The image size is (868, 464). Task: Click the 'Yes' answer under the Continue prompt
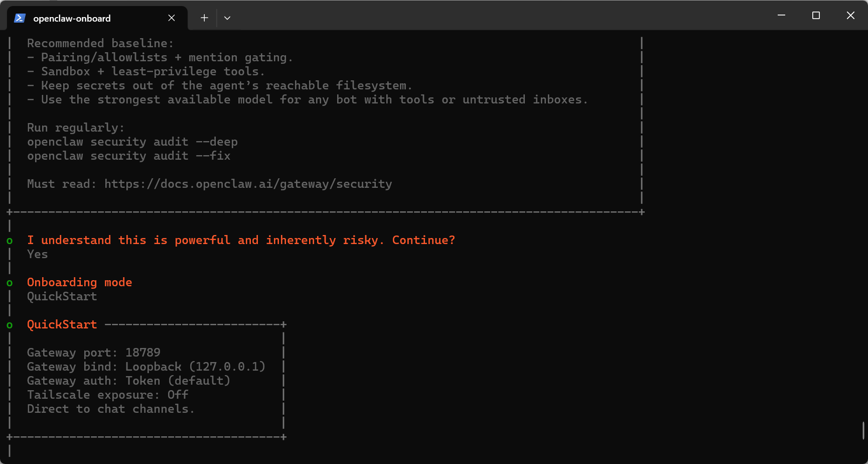(38, 255)
